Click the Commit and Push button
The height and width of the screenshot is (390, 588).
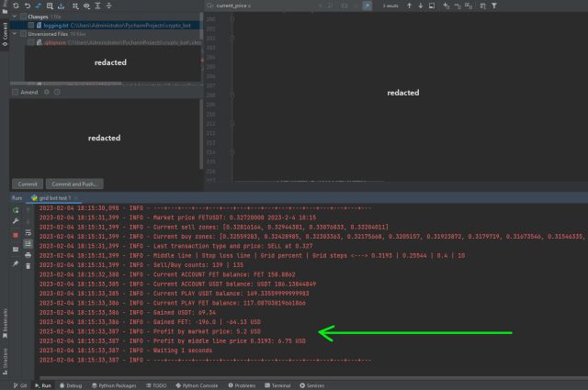tap(74, 184)
